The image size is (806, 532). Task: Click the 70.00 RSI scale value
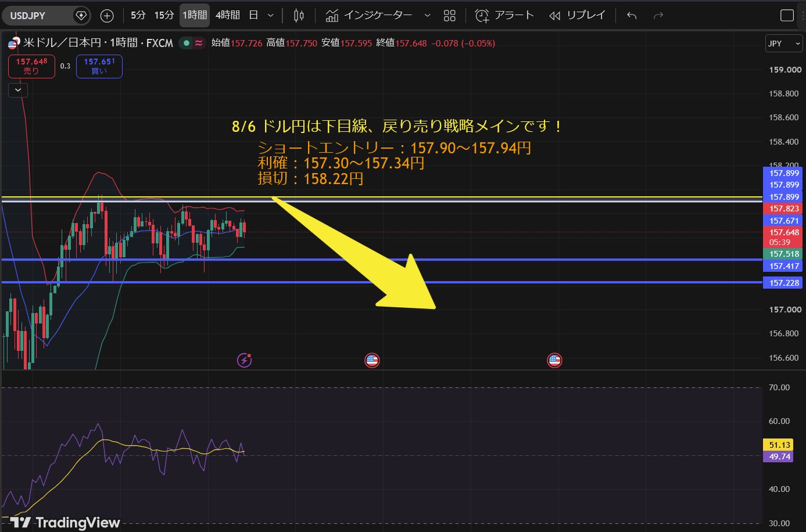[x=779, y=387]
